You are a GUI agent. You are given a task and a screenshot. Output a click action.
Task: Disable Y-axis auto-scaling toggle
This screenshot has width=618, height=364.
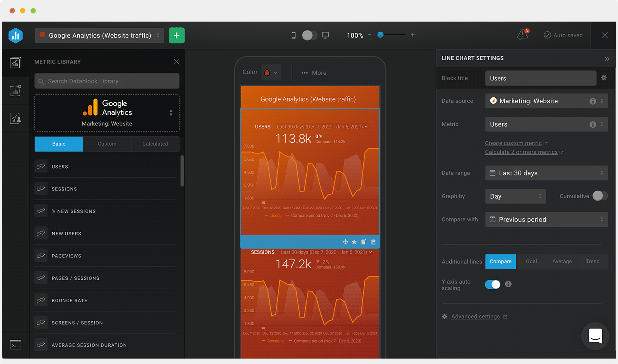(492, 284)
